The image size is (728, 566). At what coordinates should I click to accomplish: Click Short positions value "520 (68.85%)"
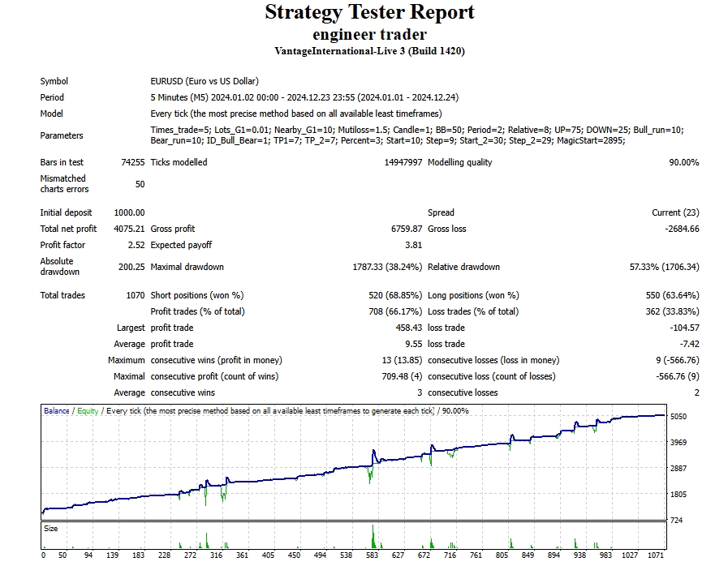[x=395, y=295]
